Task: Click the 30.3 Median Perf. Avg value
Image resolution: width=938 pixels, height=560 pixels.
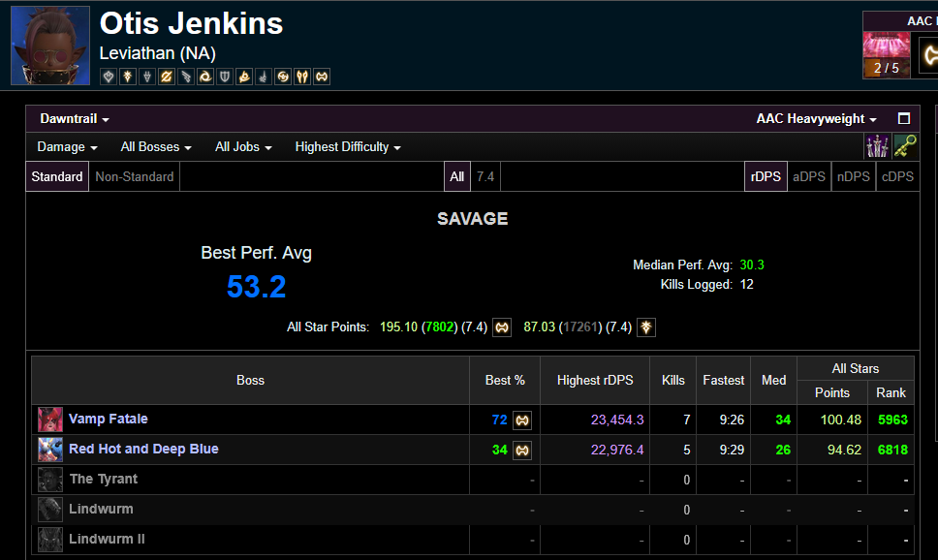Action: (x=752, y=264)
